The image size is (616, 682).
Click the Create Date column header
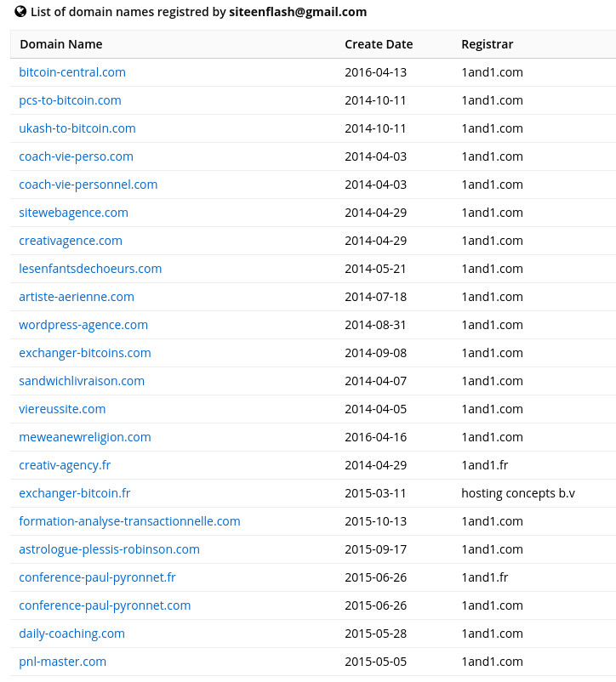click(379, 44)
